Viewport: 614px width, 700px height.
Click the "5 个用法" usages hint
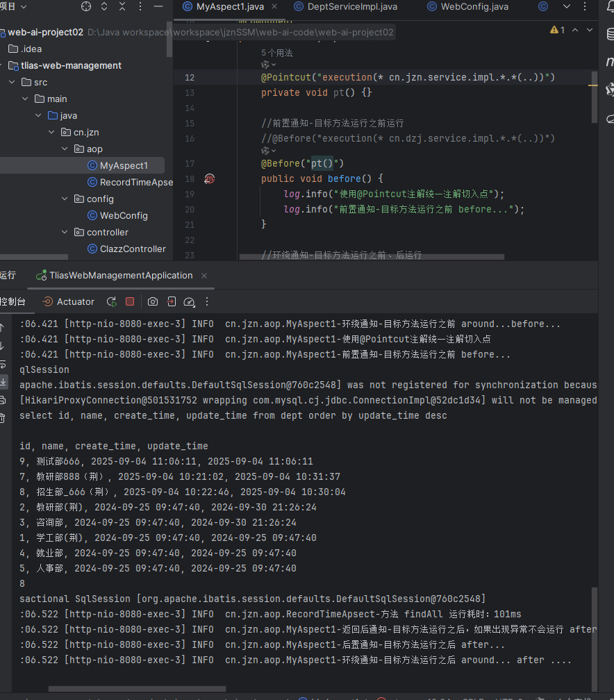pyautogui.click(x=277, y=53)
